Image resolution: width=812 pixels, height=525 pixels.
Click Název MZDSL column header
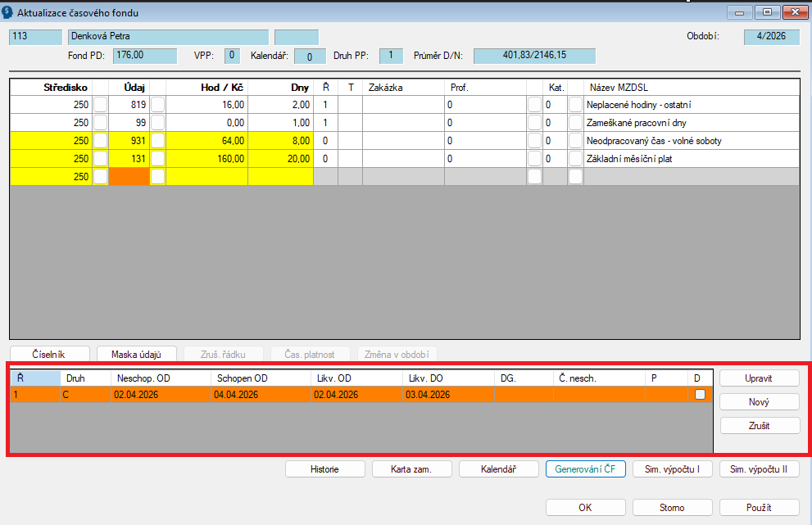pyautogui.click(x=692, y=88)
